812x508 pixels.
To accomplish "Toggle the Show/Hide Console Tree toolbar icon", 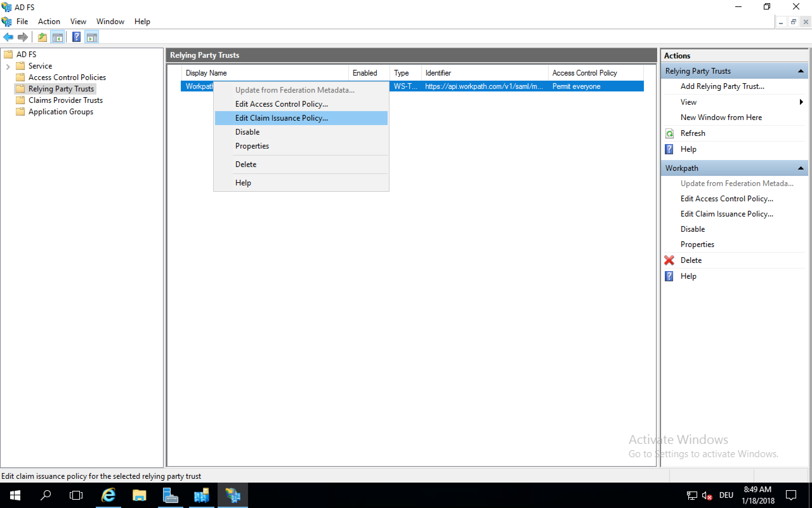I will [57, 37].
